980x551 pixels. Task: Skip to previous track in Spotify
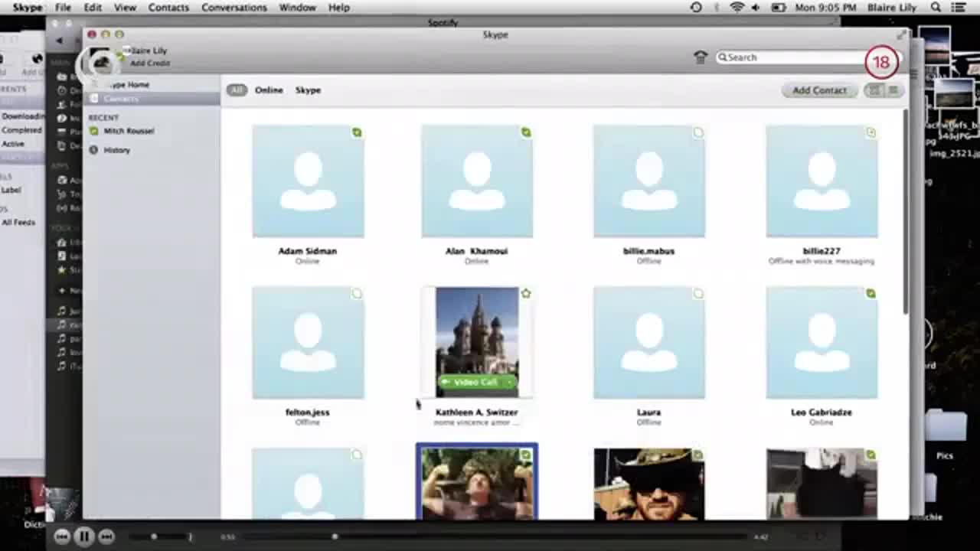(x=63, y=536)
